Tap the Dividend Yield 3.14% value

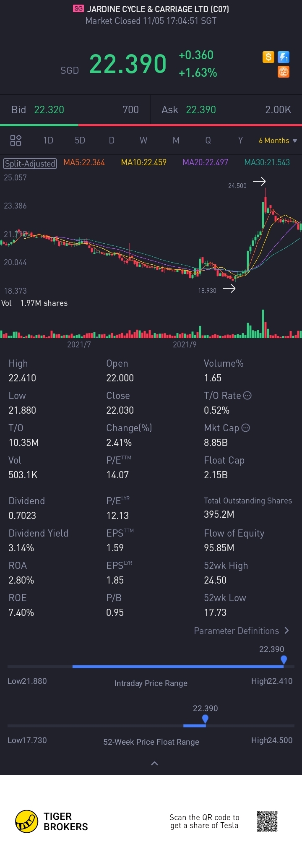click(21, 547)
